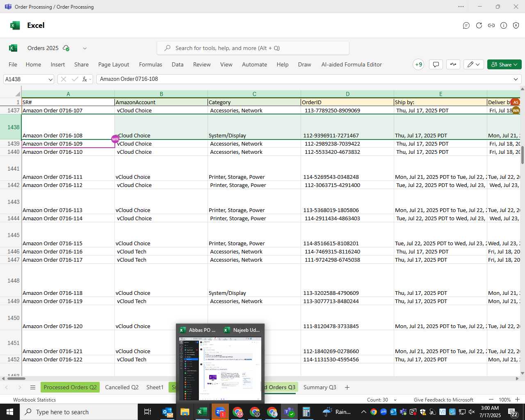Expand the Count: 30 status dropdown
Image resolution: width=525 pixels, height=420 pixels.
(395, 400)
